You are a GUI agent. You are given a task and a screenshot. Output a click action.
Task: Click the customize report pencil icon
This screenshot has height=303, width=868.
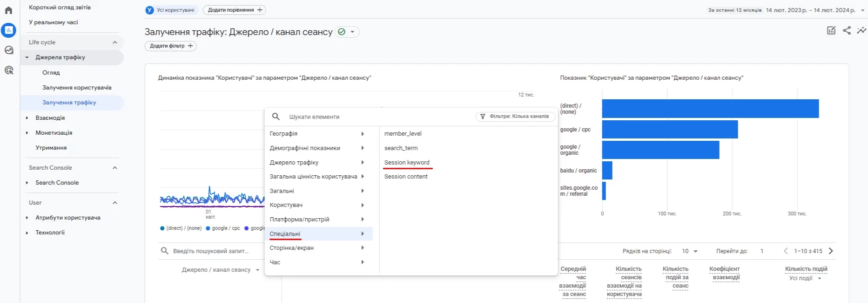click(831, 30)
